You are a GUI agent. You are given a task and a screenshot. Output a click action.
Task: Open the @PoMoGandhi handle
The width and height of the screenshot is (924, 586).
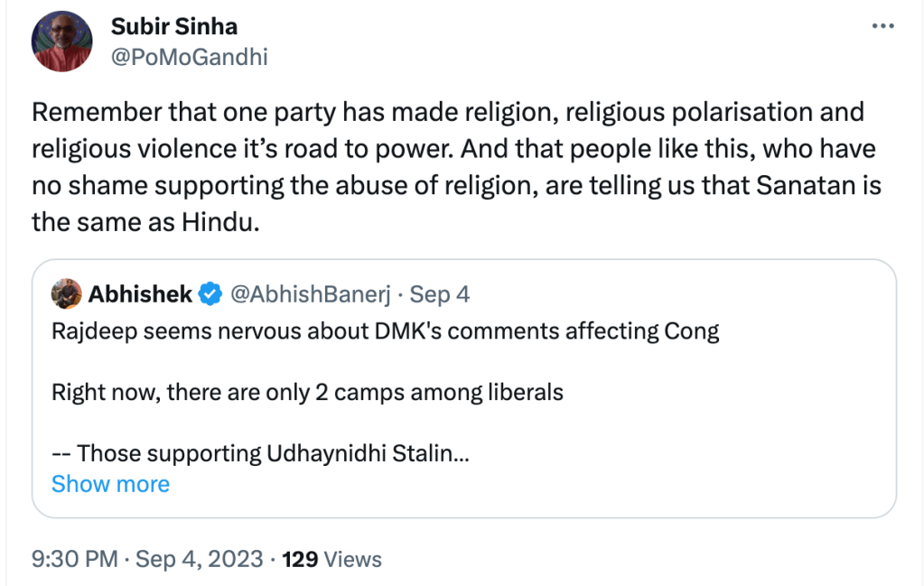(189, 58)
